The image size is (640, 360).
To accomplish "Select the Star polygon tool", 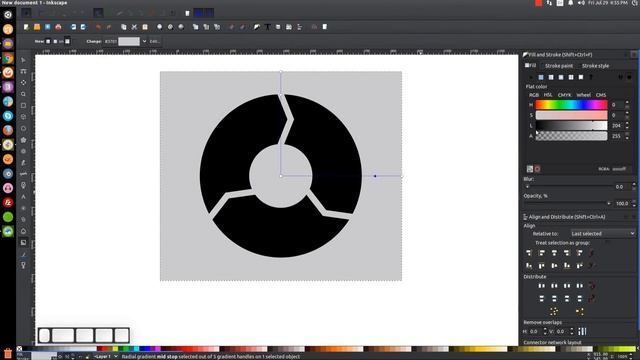I will pos(23,140).
